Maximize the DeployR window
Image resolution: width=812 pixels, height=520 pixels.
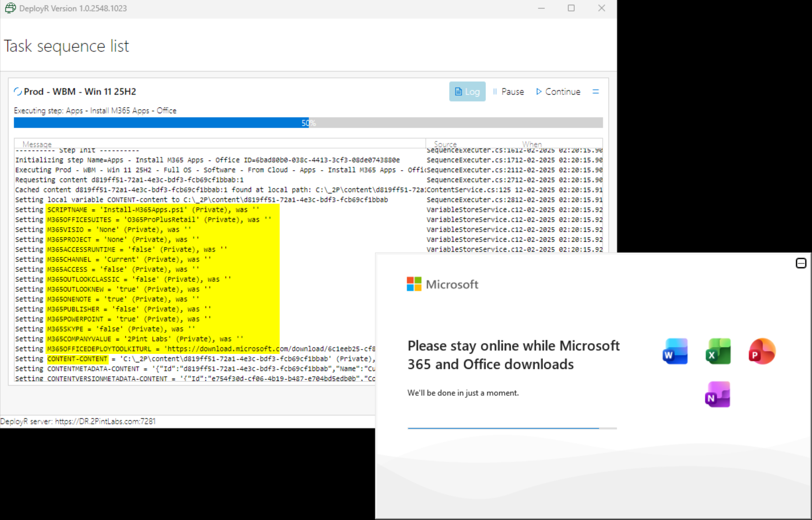pyautogui.click(x=571, y=8)
